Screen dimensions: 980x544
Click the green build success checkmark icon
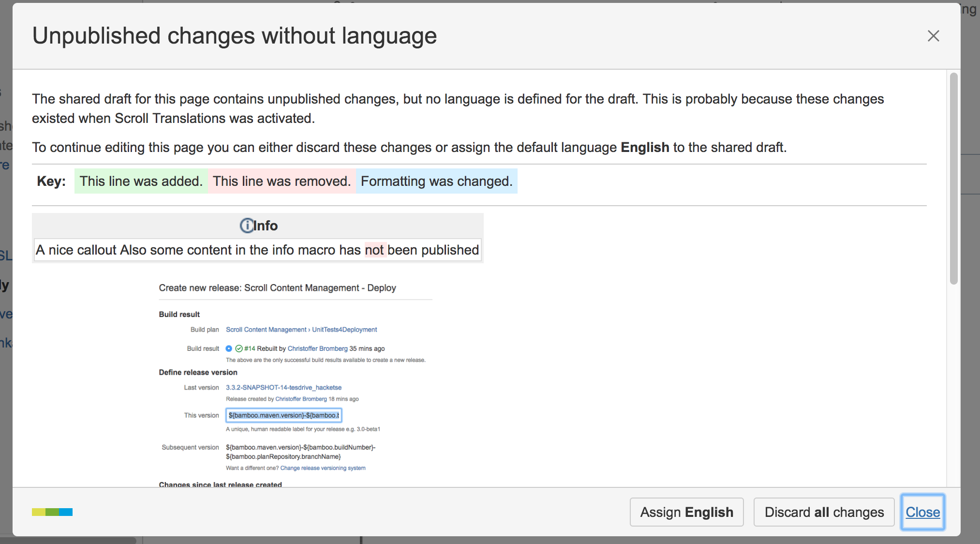click(239, 348)
